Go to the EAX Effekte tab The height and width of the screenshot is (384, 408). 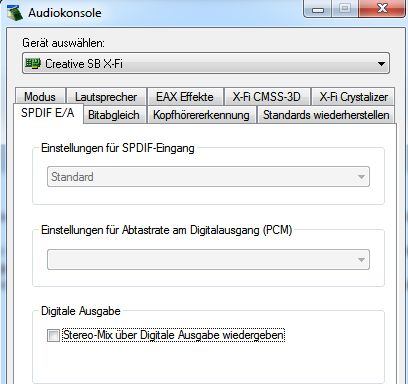[x=185, y=97]
